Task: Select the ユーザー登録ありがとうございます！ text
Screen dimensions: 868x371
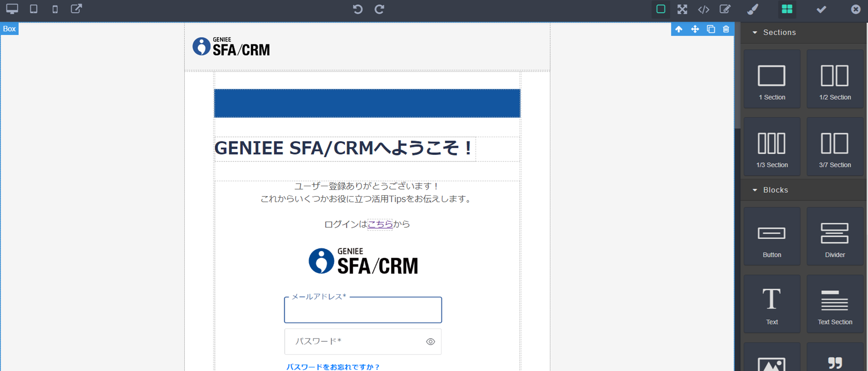Action: (367, 186)
